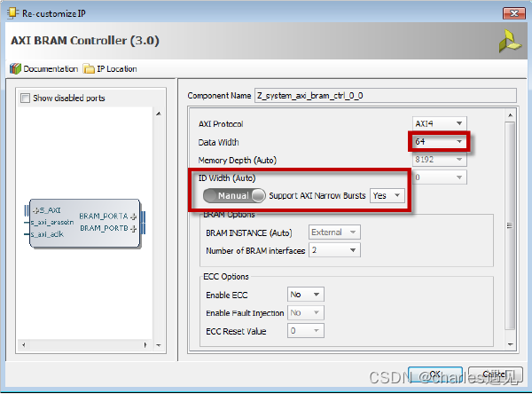Click the s_axi_aclk port label

point(47,234)
